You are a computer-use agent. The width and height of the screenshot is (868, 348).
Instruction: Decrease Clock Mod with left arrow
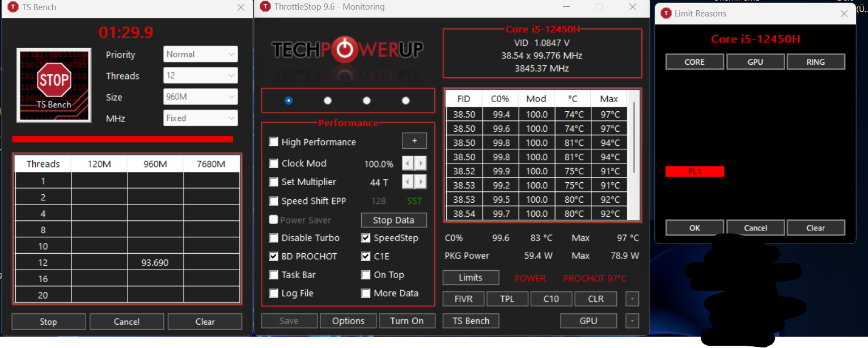pos(408,164)
